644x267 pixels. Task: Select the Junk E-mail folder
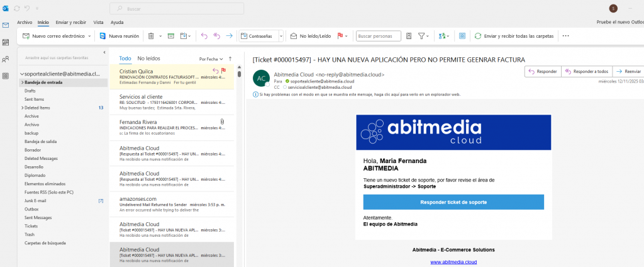(36, 200)
